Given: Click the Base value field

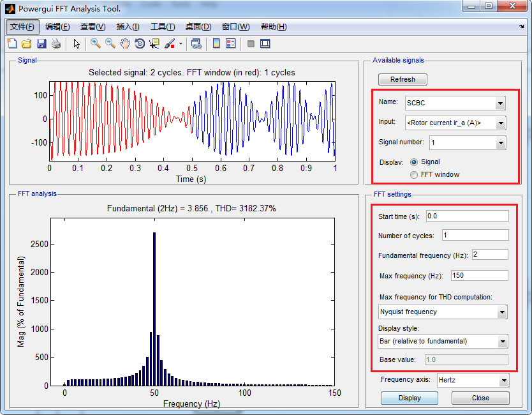Looking at the screenshot, I should (466, 359).
